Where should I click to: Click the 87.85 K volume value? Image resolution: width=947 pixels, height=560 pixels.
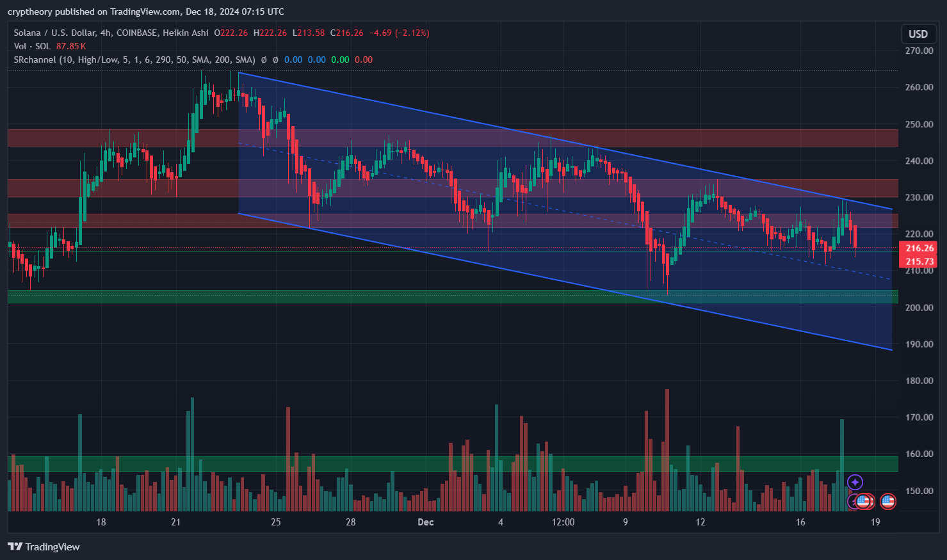click(71, 46)
